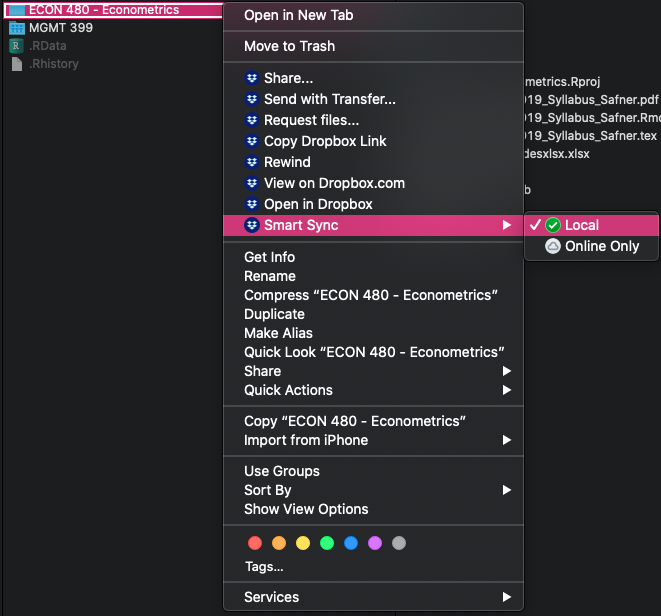Click the green synced checkmark icon for Local
This screenshot has width=661, height=616.
pyautogui.click(x=553, y=225)
